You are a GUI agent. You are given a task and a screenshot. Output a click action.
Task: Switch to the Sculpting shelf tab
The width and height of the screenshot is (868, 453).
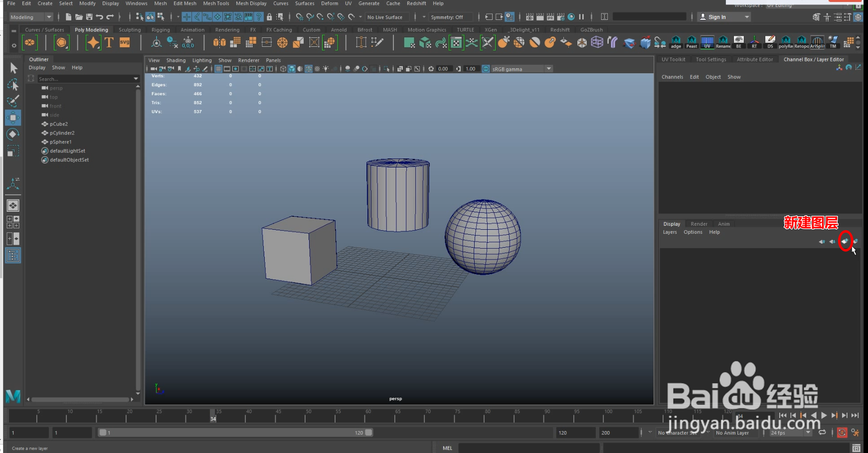pyautogui.click(x=130, y=30)
